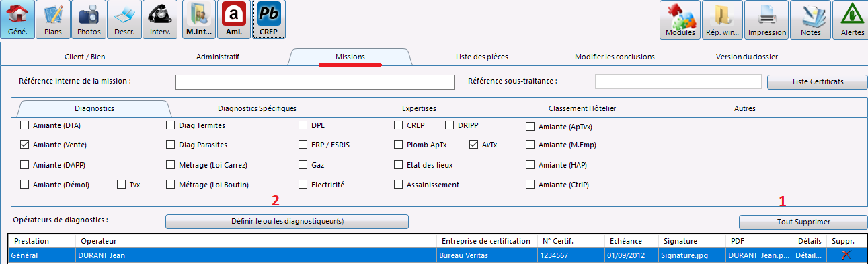Open the Version du dossier tab
The height and width of the screenshot is (264, 868).
click(747, 57)
